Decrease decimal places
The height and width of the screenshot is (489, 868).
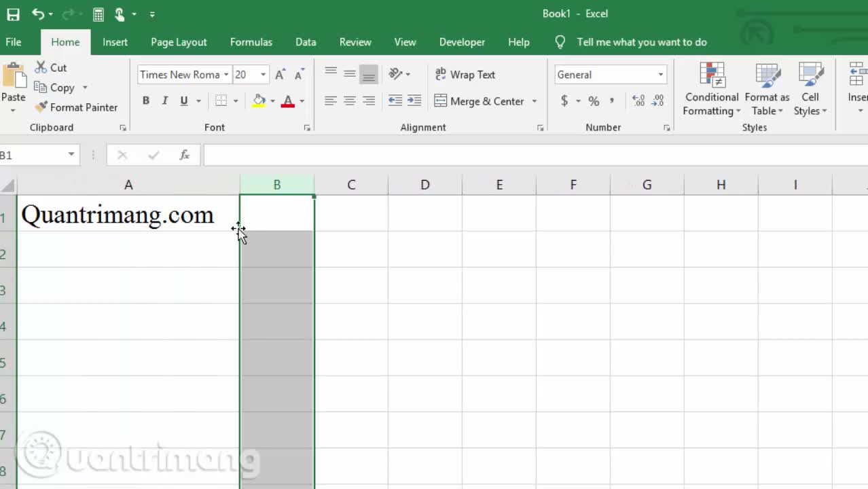pos(658,101)
